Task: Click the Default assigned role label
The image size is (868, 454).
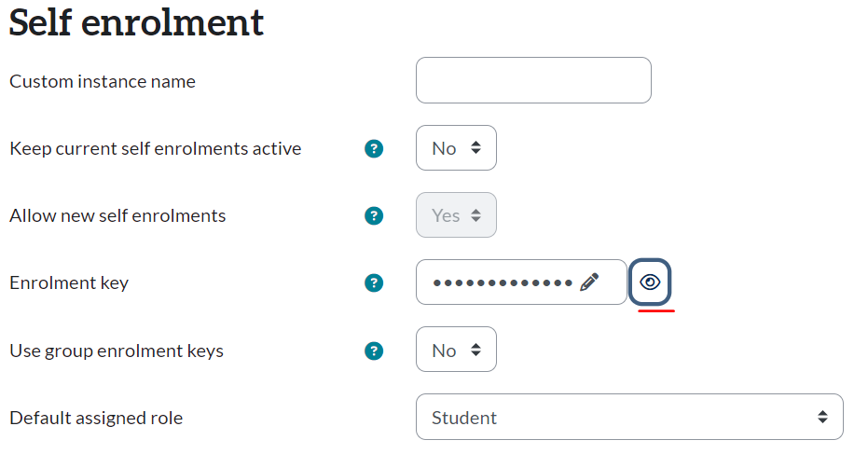Action: [96, 418]
